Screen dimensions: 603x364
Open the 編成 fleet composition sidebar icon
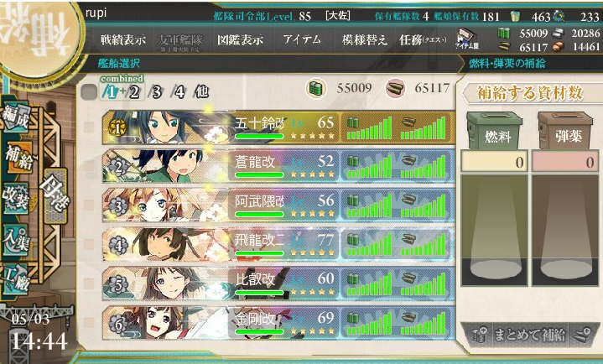click(x=16, y=117)
